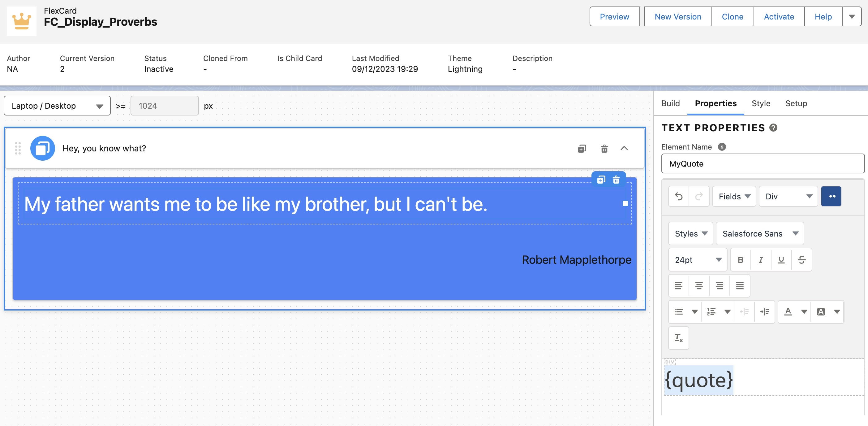The image size is (868, 426).
Task: Apply text color
Action: click(788, 312)
